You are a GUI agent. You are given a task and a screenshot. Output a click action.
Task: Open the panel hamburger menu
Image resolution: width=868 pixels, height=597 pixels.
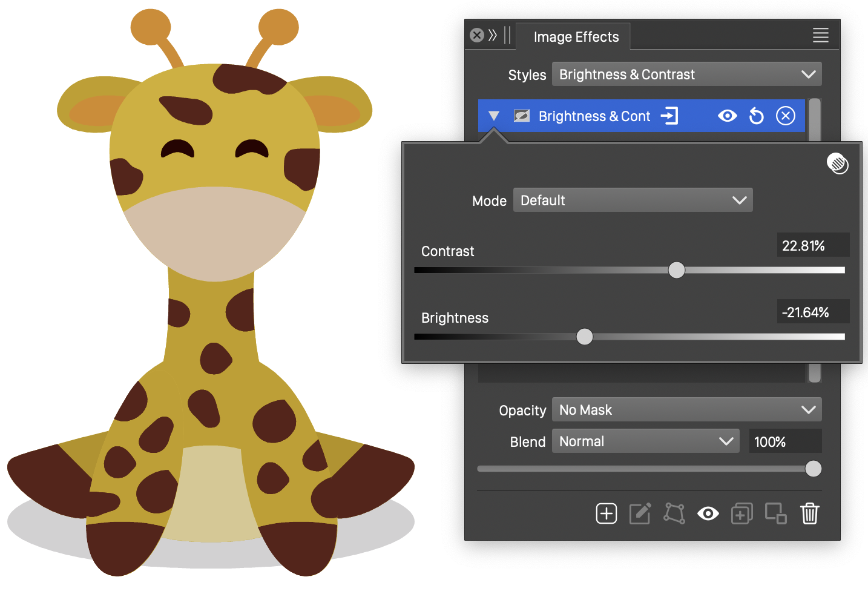[x=820, y=35]
